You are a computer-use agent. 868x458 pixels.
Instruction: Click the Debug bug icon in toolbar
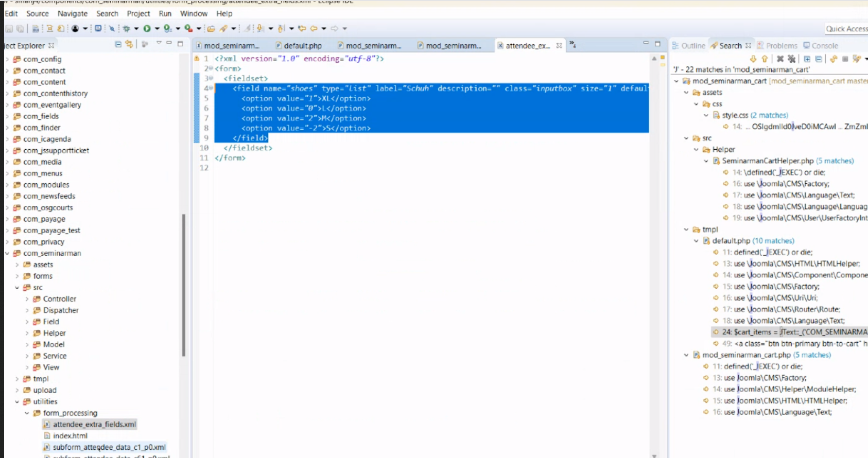coord(126,29)
